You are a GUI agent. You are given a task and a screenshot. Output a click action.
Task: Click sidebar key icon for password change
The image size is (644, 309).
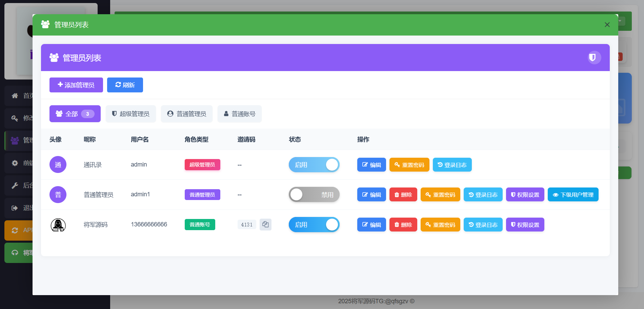coord(15,118)
